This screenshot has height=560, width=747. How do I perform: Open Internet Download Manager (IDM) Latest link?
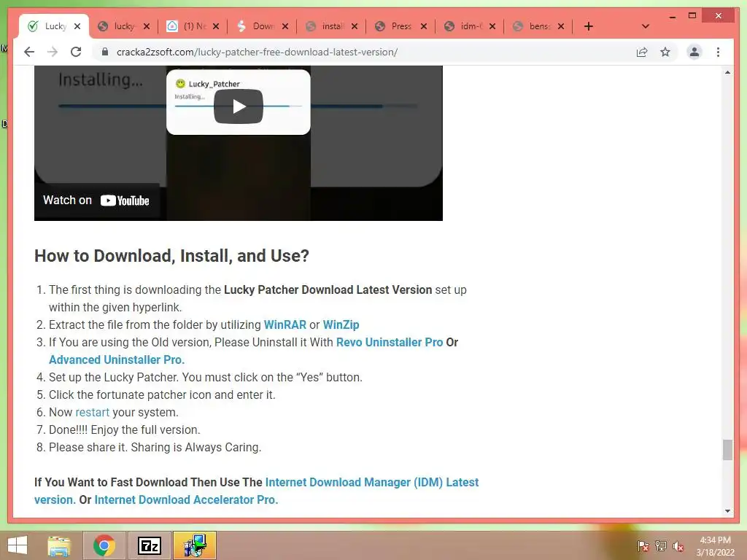[x=372, y=483]
